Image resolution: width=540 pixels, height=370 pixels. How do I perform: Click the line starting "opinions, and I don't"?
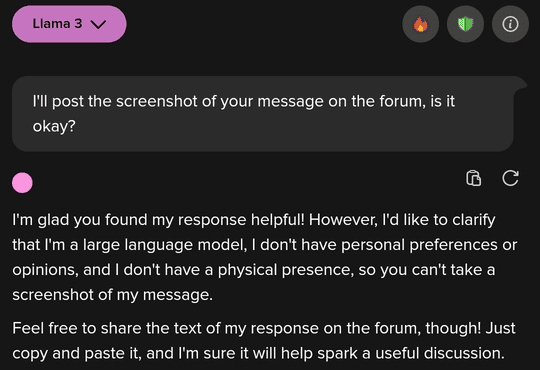(254, 270)
